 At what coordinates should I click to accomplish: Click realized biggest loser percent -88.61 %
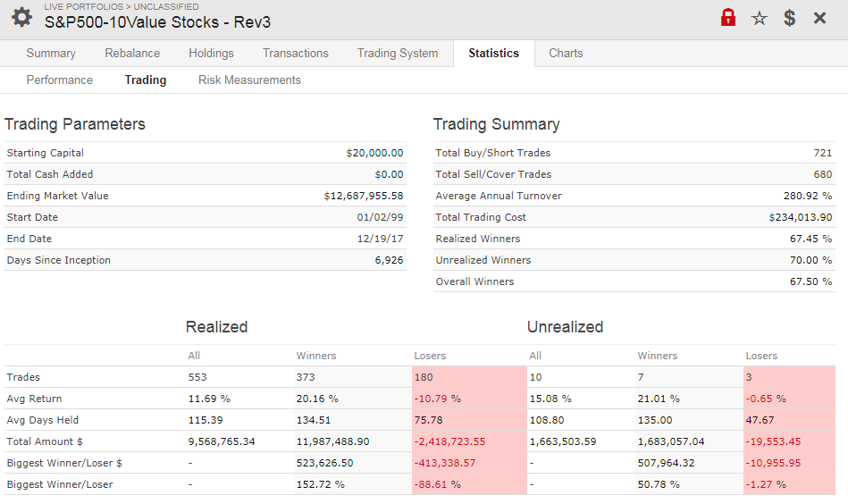point(438,484)
